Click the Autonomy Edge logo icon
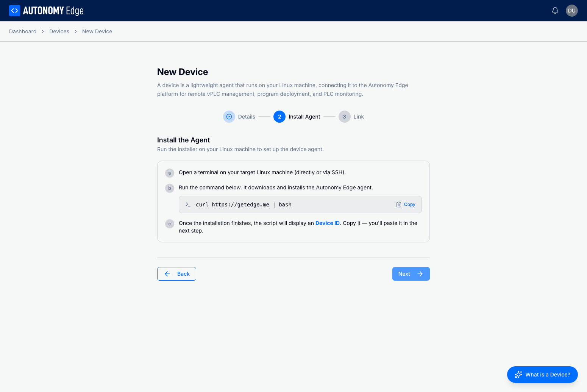The height and width of the screenshot is (392, 587). [x=14, y=11]
